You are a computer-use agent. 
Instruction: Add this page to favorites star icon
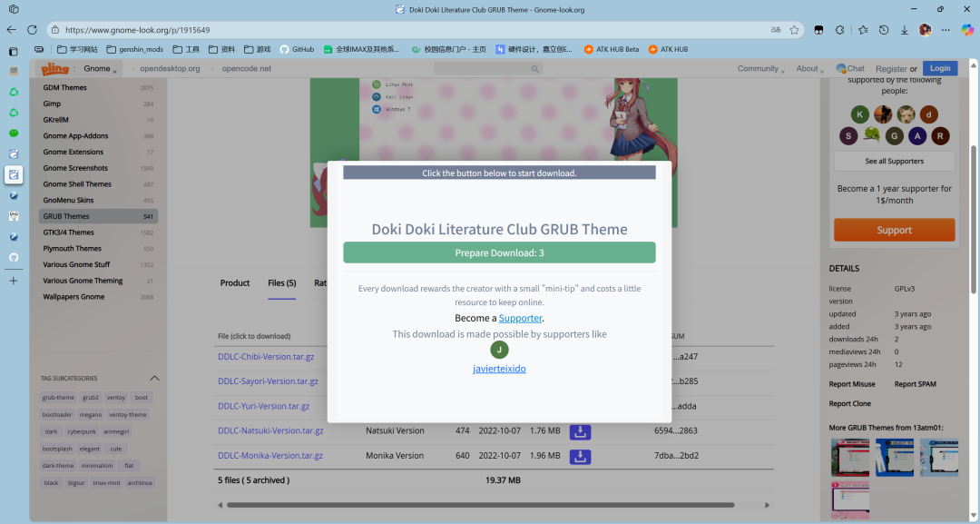click(795, 29)
